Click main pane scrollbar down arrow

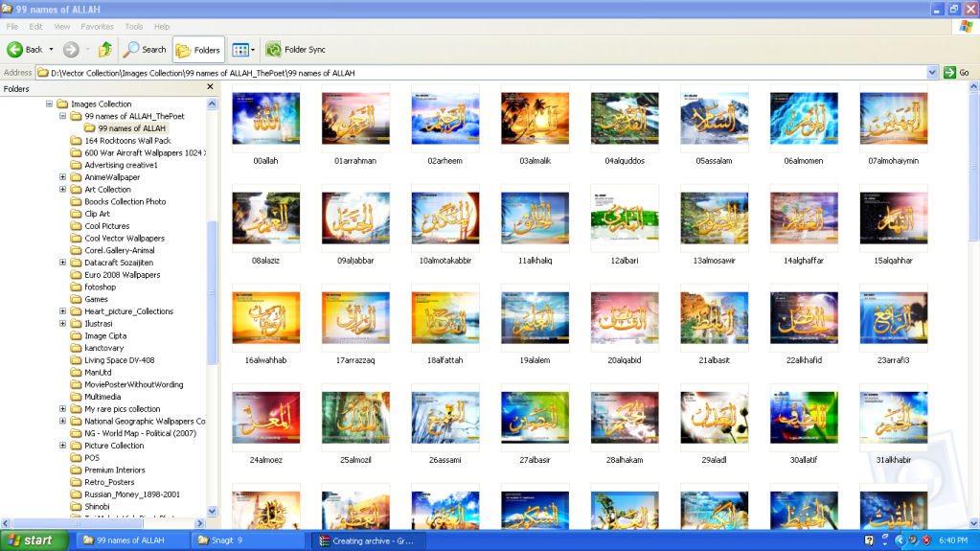(x=973, y=523)
